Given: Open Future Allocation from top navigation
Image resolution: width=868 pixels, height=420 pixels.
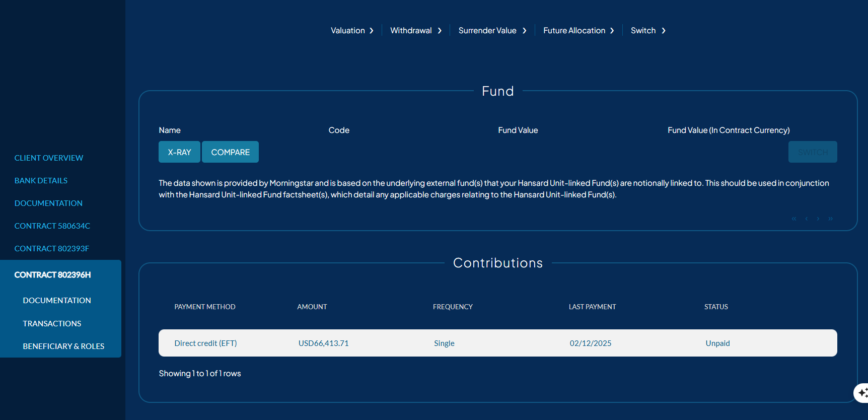Looking at the screenshot, I should point(578,31).
